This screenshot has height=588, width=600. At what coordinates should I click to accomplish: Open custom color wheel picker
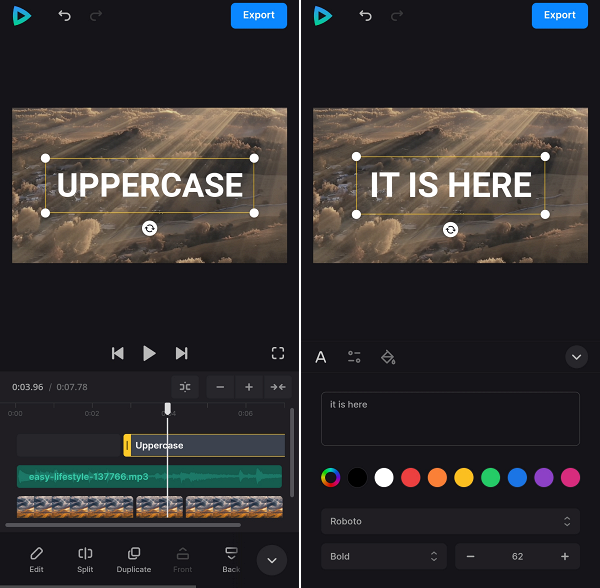point(331,477)
